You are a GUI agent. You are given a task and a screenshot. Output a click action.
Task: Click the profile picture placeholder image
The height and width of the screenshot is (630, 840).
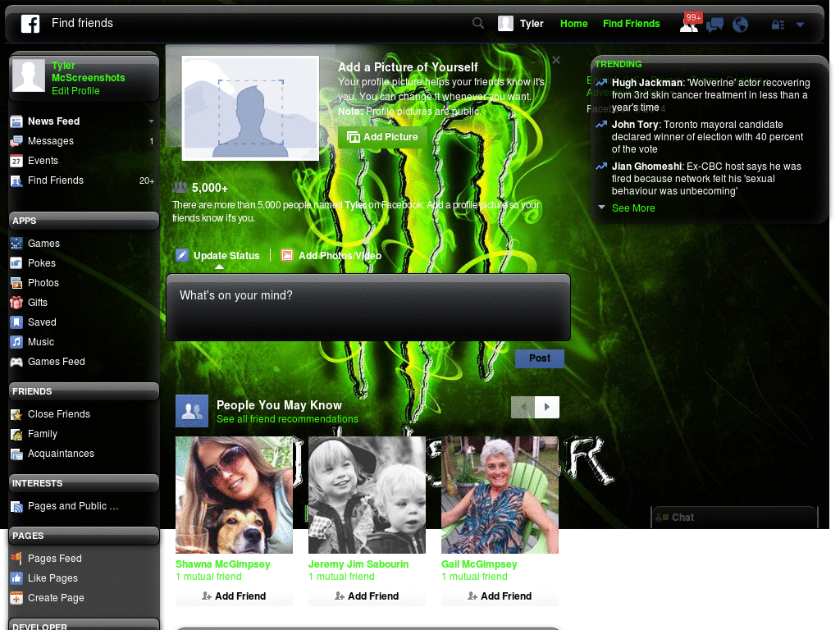click(x=250, y=108)
